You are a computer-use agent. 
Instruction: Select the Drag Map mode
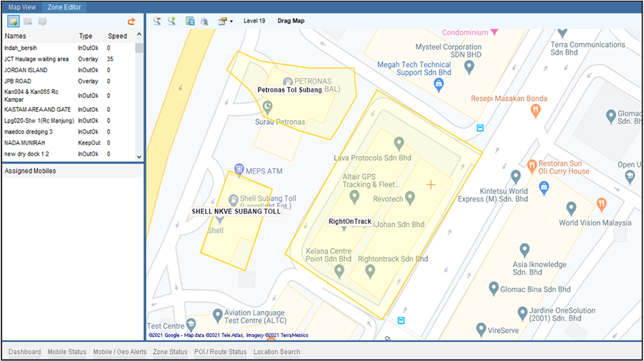[291, 21]
